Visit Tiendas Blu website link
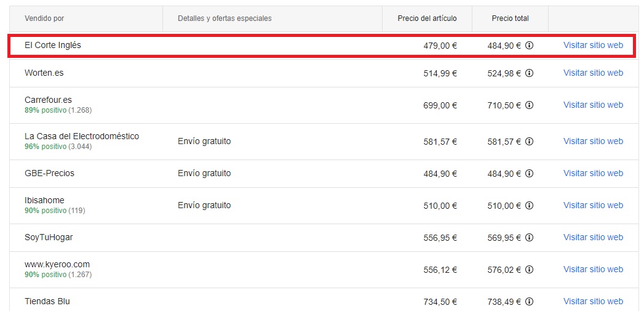The height and width of the screenshot is (311, 644). [593, 302]
